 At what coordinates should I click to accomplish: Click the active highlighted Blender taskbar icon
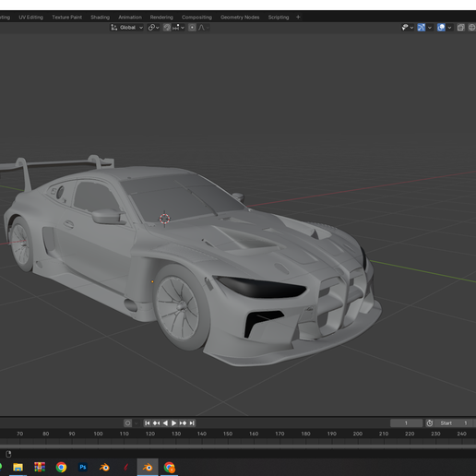click(148, 468)
